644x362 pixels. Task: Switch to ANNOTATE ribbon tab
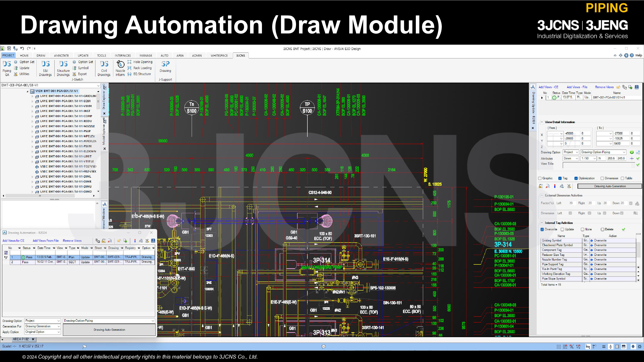(x=61, y=56)
